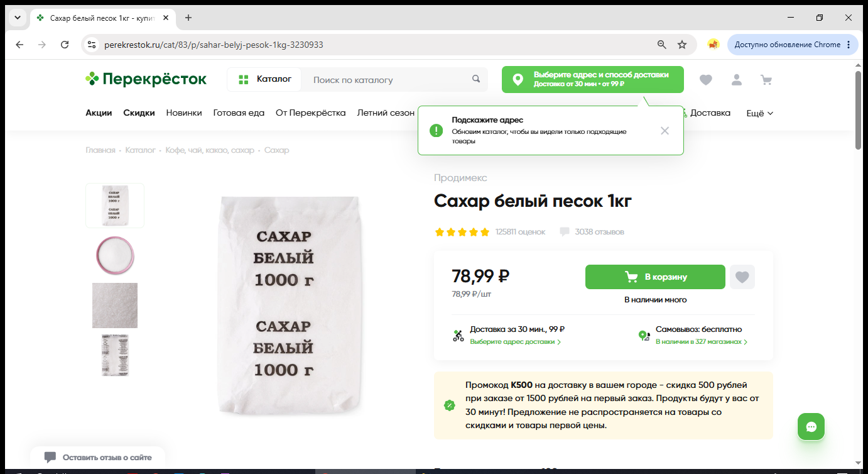Open the user profile icon
This screenshot has height=474, width=868.
coord(736,80)
